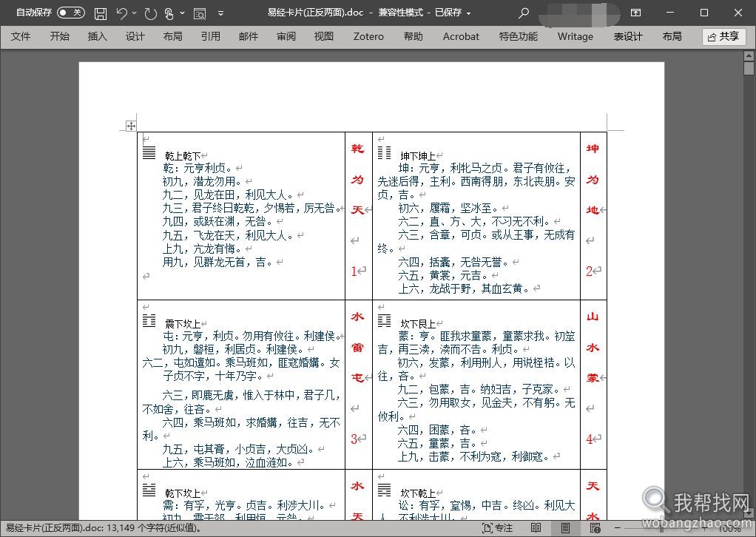Screen dimensions: 756x537
Task: Toggle the AutoSave switch
Action: coord(71,13)
